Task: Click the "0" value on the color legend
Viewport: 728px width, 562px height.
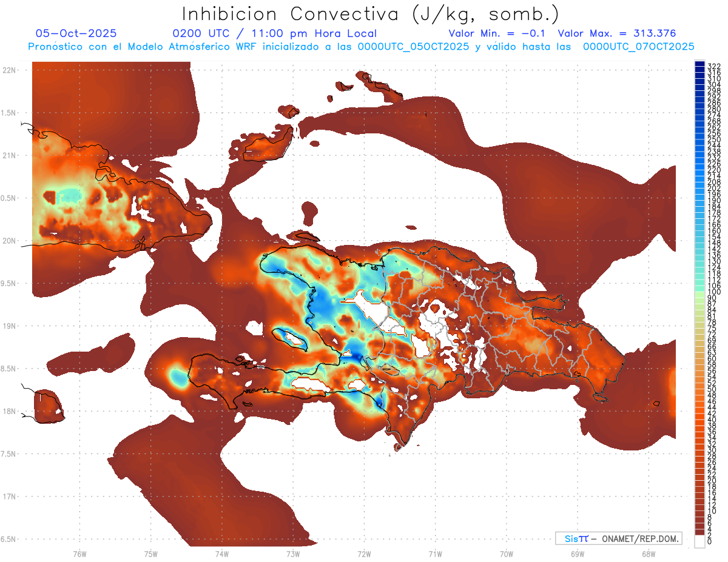Action: point(710,541)
